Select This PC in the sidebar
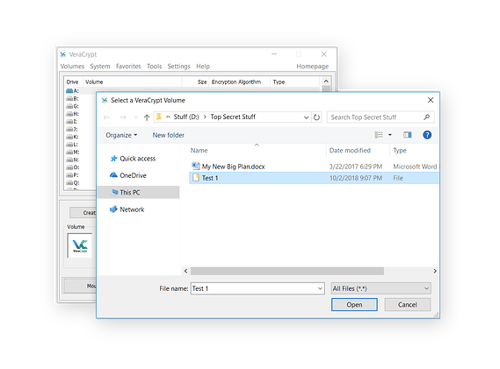Screen dimensions: 500x369 pos(138,192)
